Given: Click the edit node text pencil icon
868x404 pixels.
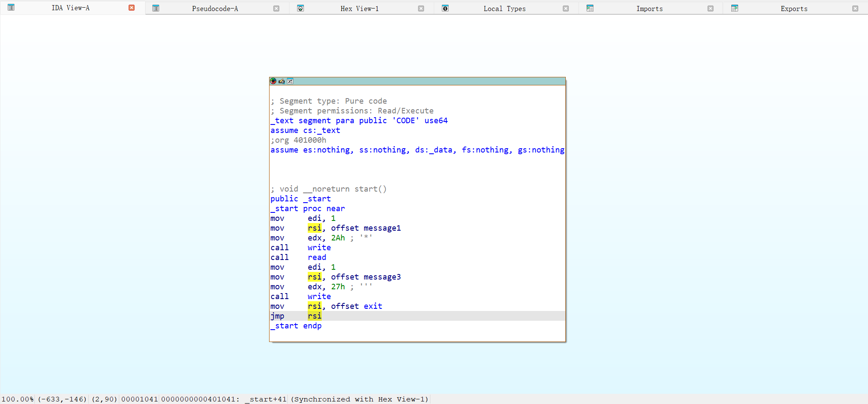Looking at the screenshot, I should coord(281,81).
